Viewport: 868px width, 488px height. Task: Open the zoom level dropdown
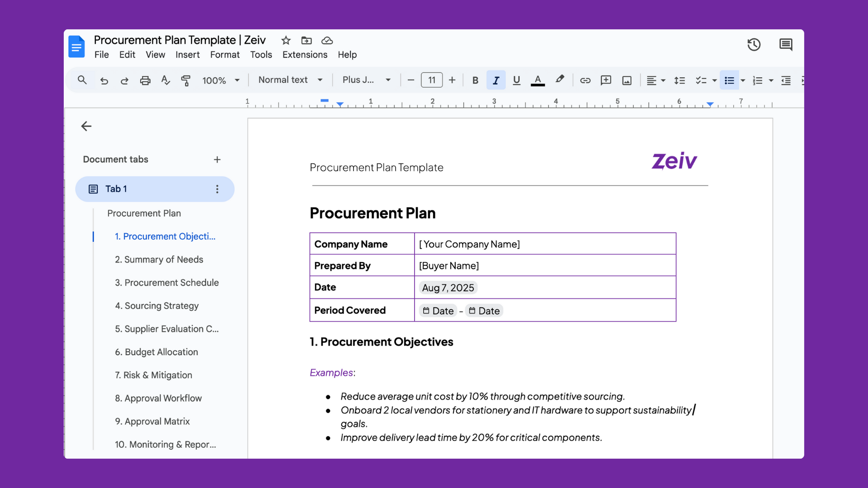point(221,80)
